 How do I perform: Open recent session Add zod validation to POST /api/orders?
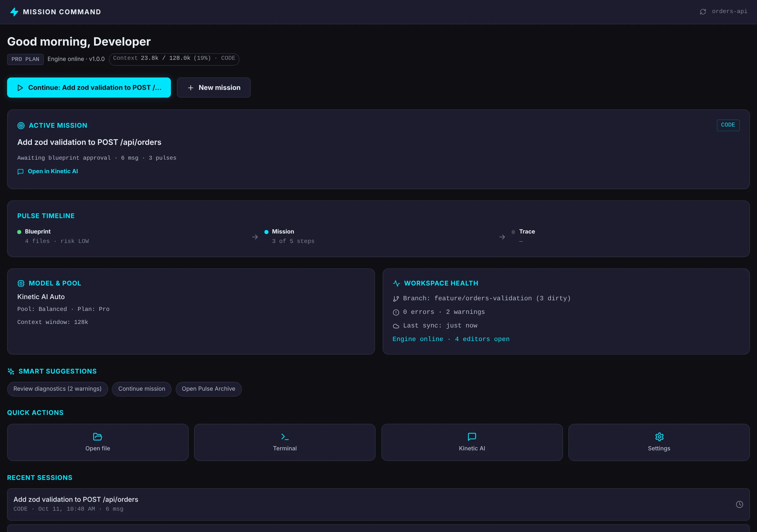pyautogui.click(x=378, y=504)
